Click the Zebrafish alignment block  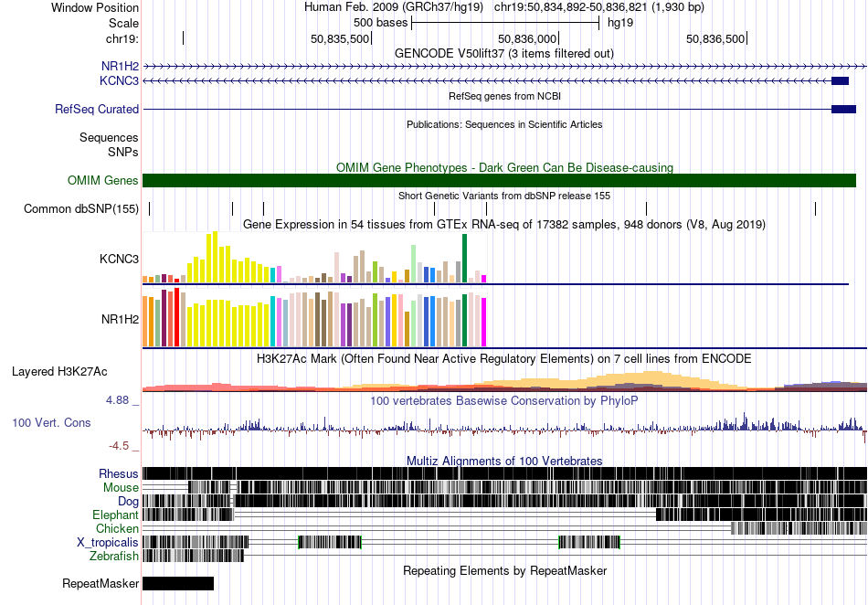tap(193, 556)
